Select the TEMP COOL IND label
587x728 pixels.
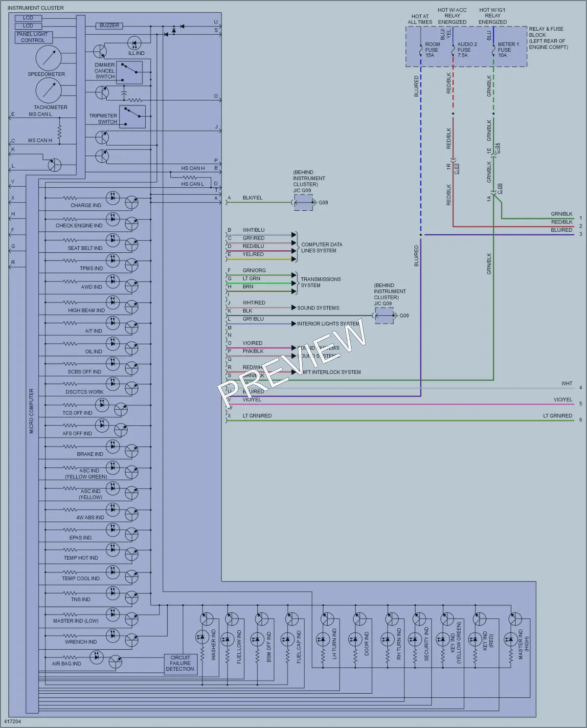[x=81, y=578]
